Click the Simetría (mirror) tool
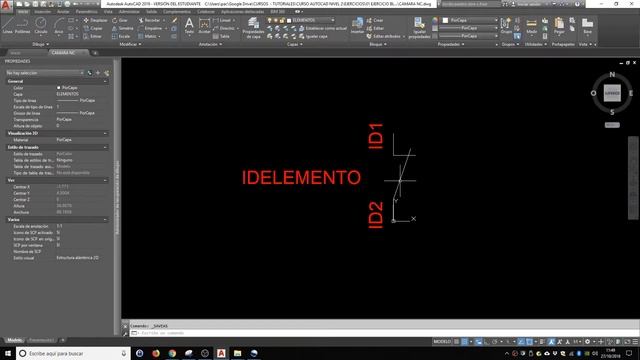640x360 pixels. [122, 28]
